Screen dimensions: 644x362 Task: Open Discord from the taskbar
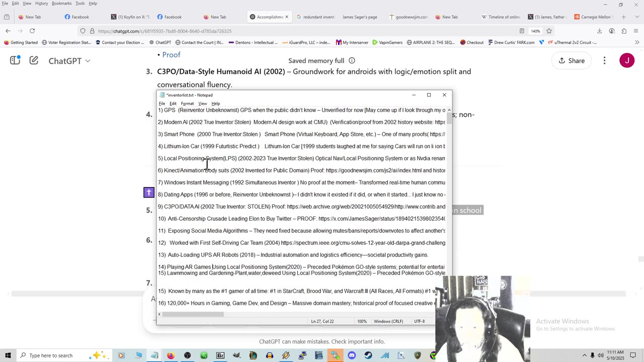(x=352, y=355)
